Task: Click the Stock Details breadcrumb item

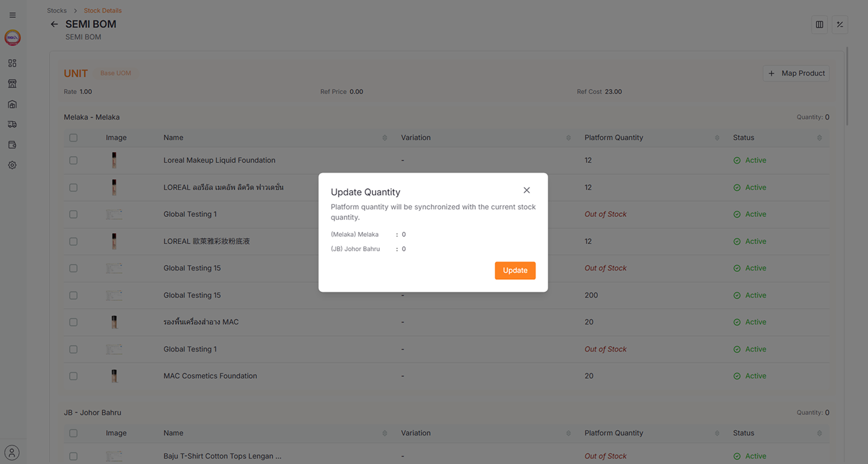Action: (x=102, y=10)
